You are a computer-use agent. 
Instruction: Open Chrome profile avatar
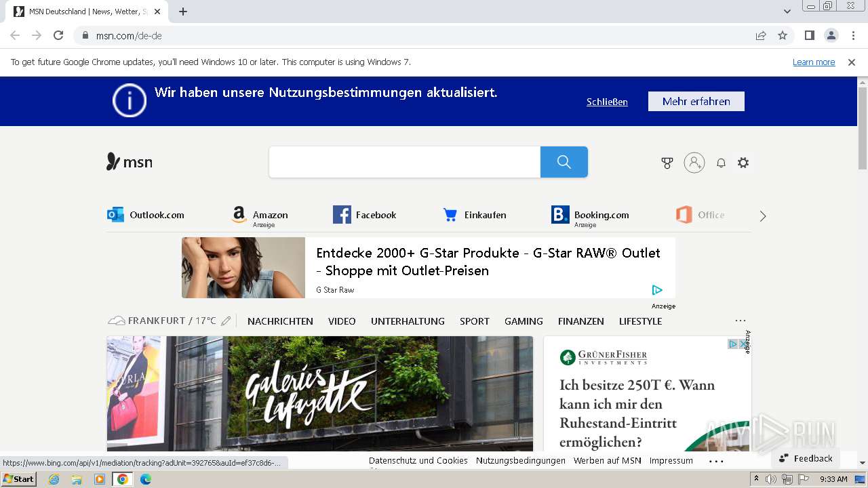click(x=831, y=35)
